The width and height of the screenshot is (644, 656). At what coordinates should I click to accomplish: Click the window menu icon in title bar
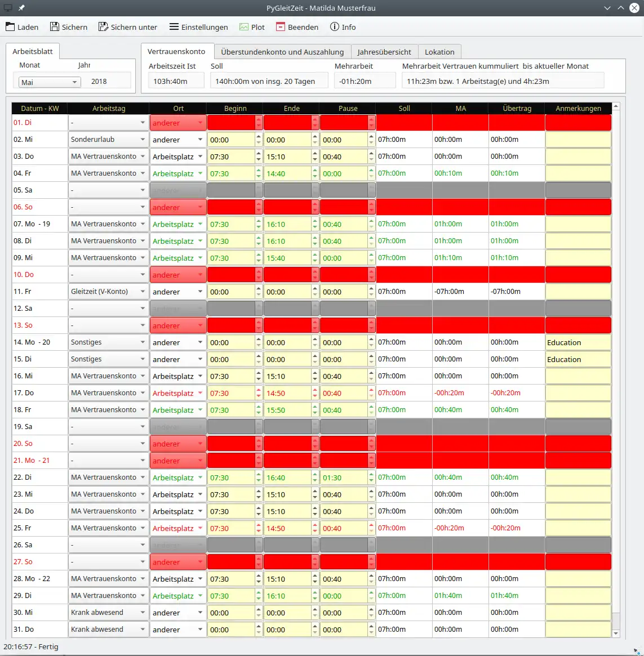[x=7, y=7]
